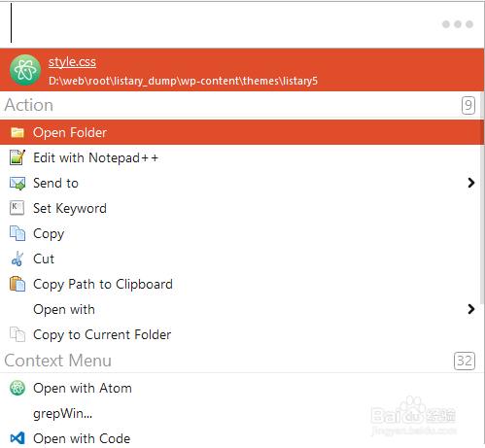
Task: Click the Set Keyword key icon
Action: (17, 208)
